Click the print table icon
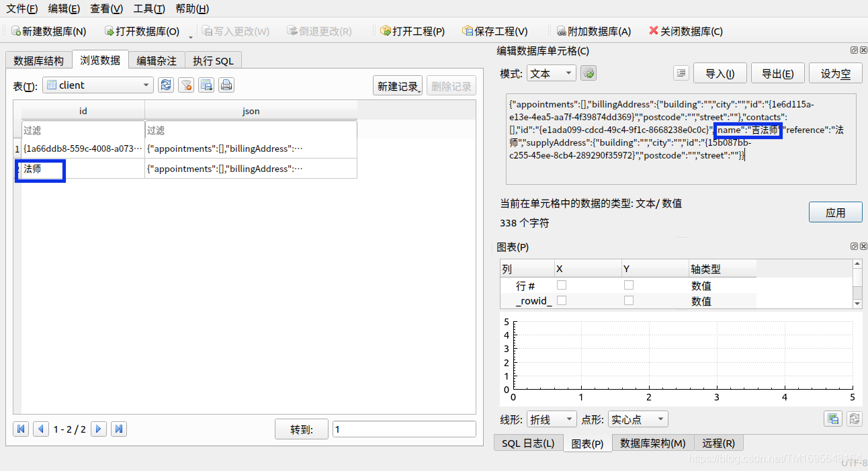This screenshot has width=868, height=471. (x=226, y=85)
